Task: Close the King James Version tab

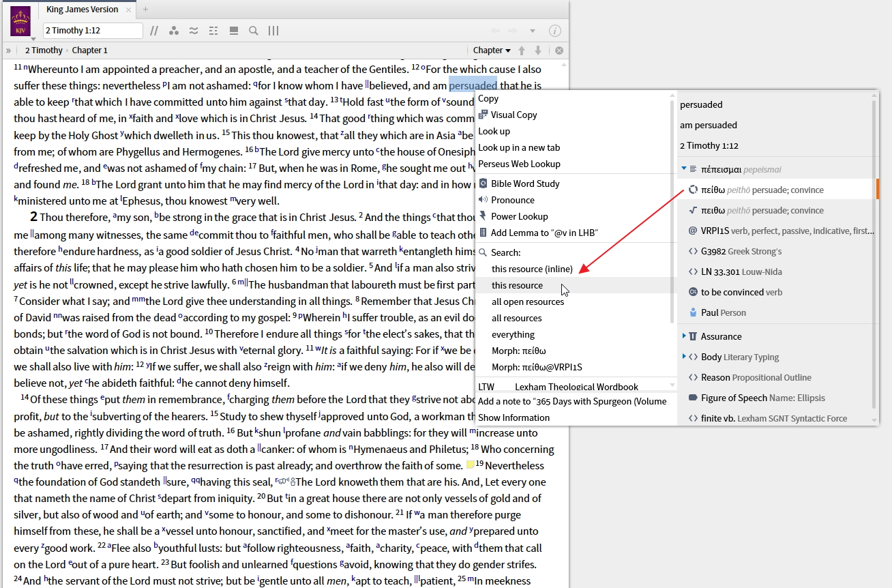Action: (128, 10)
